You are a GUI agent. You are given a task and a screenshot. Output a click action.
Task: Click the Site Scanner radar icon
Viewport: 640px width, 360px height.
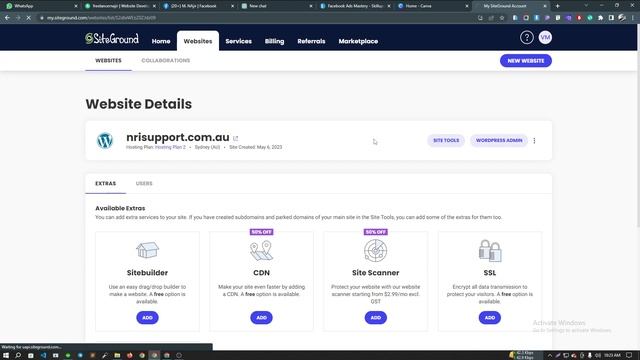click(x=376, y=250)
